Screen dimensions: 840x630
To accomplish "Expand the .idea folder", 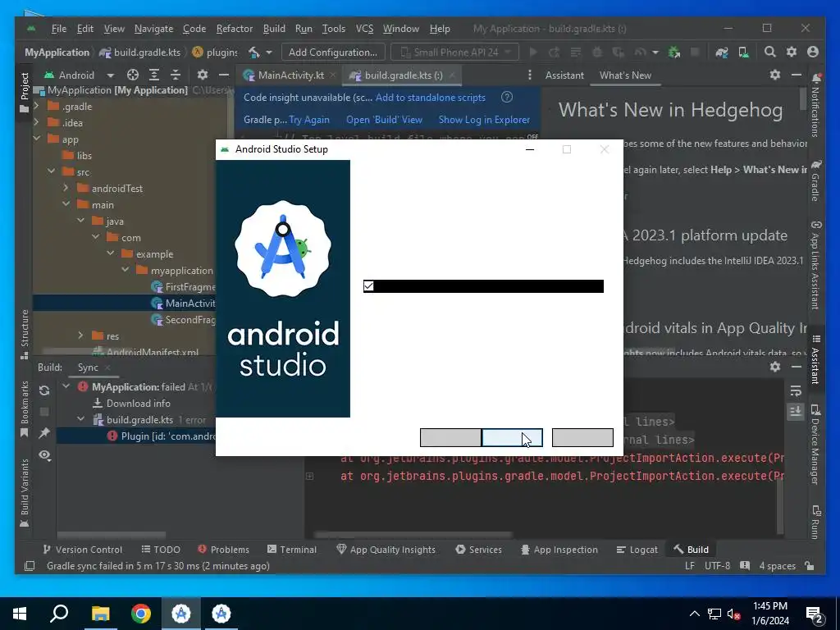I will coord(36,123).
